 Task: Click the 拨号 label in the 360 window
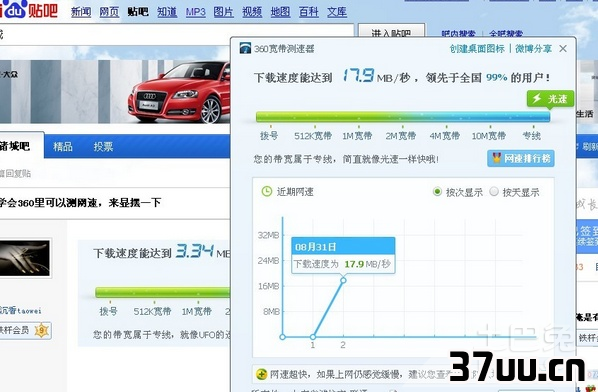point(269,135)
